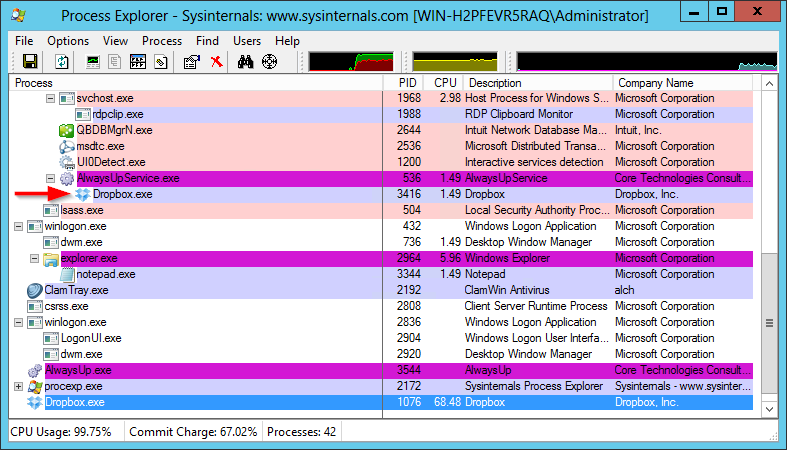The image size is (787, 450).
Task: Click the AlwaysUpService.exe gear icon
Action: coord(66,179)
